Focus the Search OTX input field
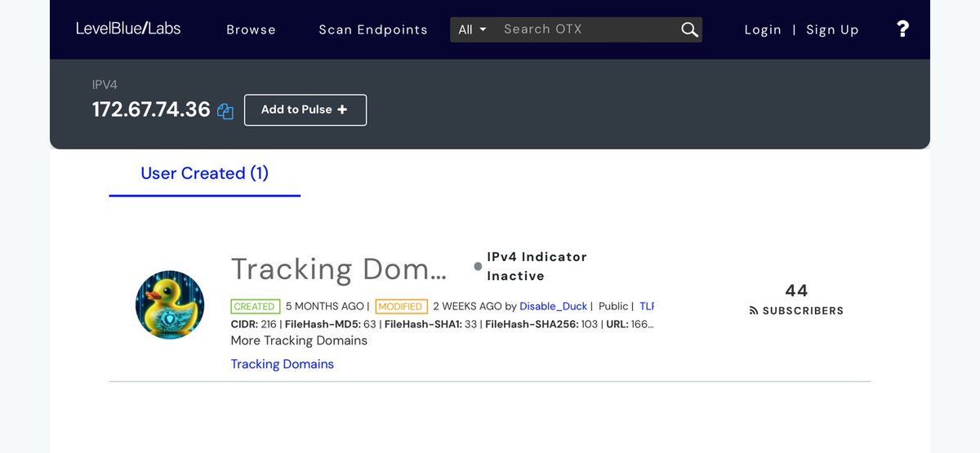 tap(588, 29)
